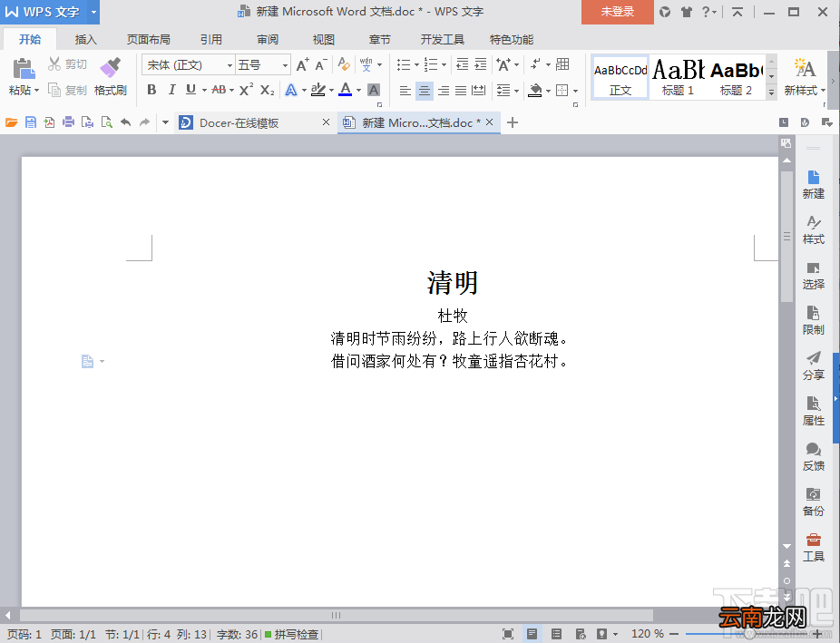The image size is (840, 643).
Task: Toggle Italic formatting
Action: (x=171, y=90)
